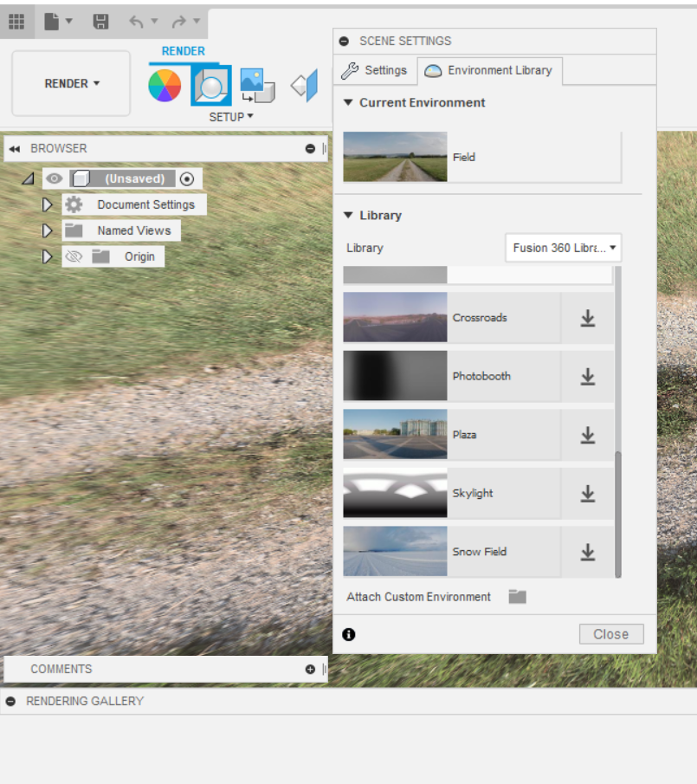Click the Snow Field label text
697x784 pixels.
click(x=480, y=552)
